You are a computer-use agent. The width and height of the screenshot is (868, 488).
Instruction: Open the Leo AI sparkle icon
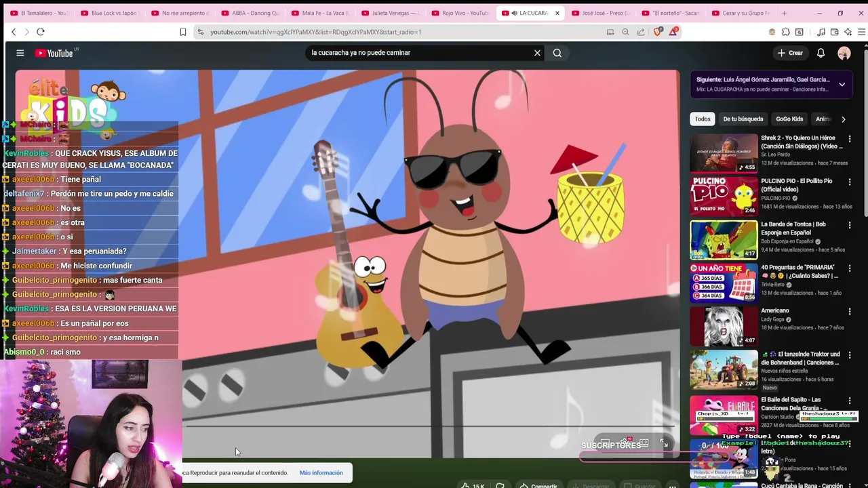(x=848, y=32)
